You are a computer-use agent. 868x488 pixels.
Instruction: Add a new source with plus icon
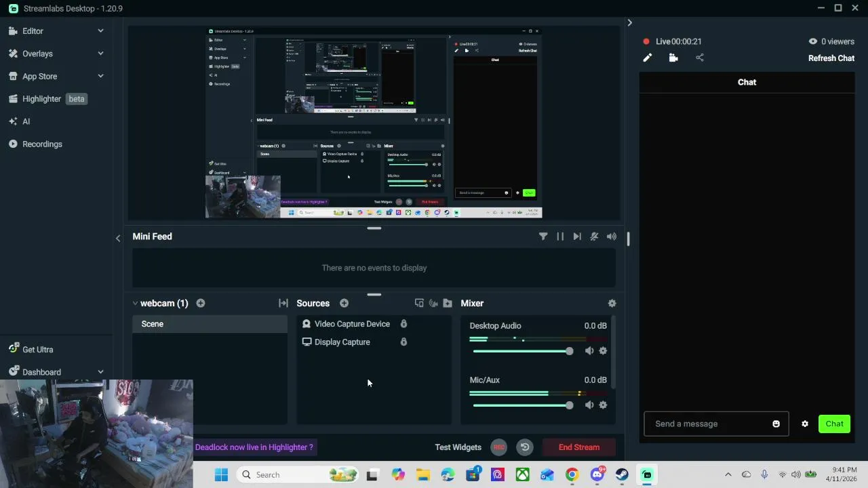coord(344,304)
